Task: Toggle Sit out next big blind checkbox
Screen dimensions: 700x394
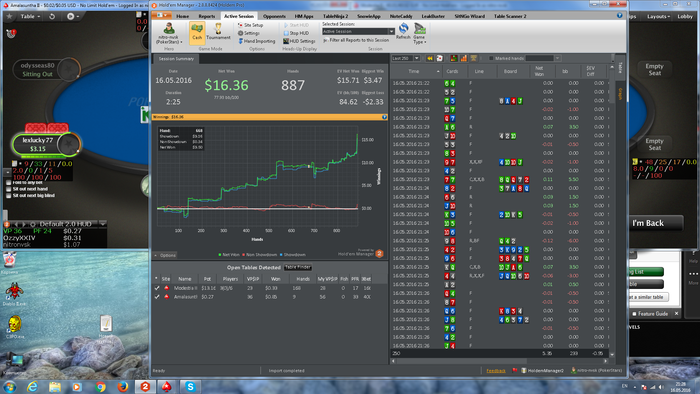Action: [x=8, y=195]
